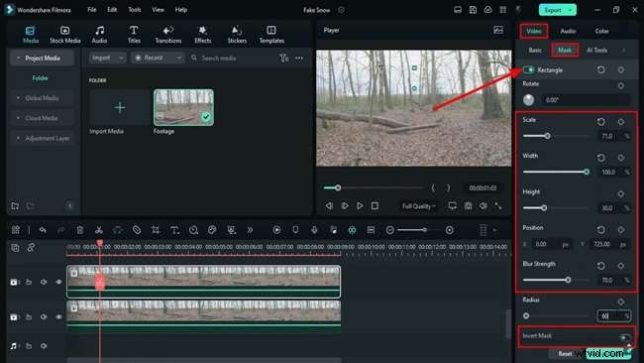Viewport: 644px width, 363px height.
Task: Toggle the Rectangle mask switch
Action: coord(529,69)
